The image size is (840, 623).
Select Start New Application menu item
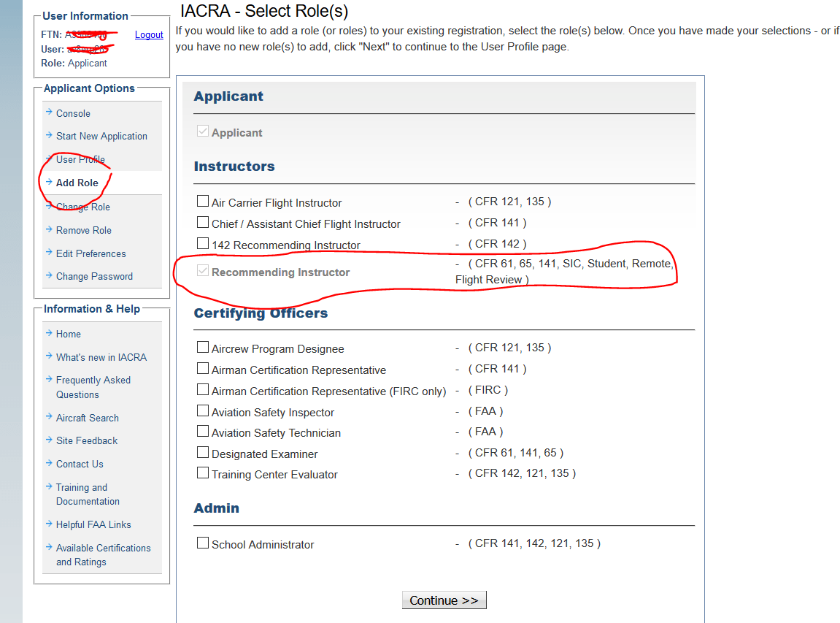click(101, 136)
